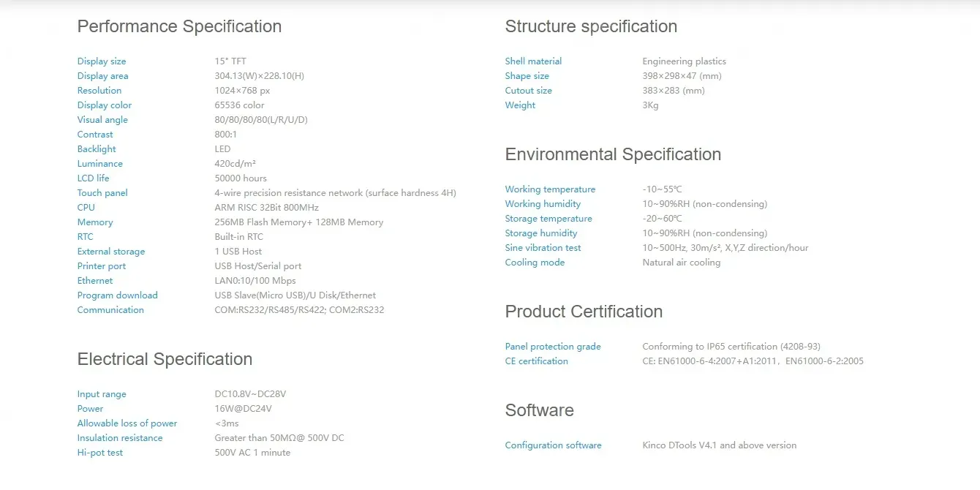Click the Environmental Specification heading

pos(613,154)
